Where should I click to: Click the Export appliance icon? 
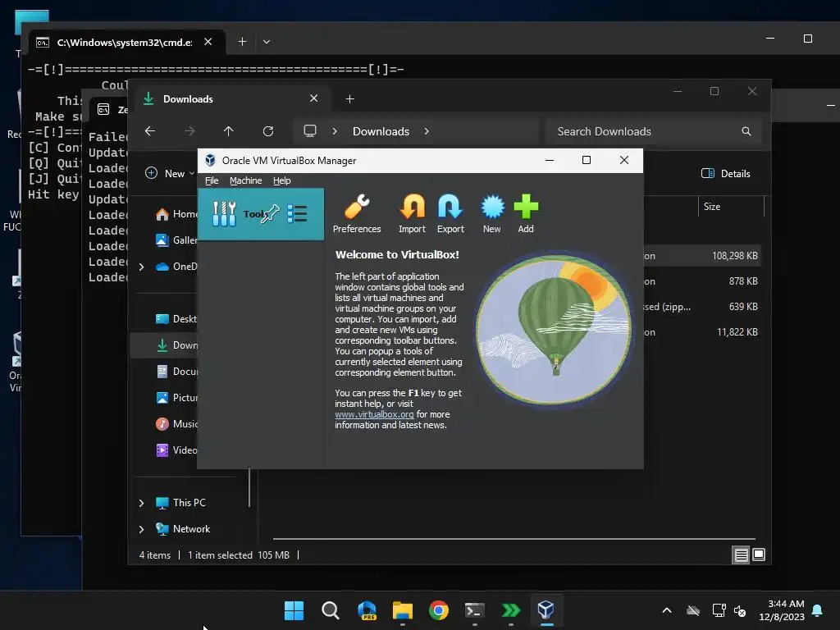[x=450, y=214]
